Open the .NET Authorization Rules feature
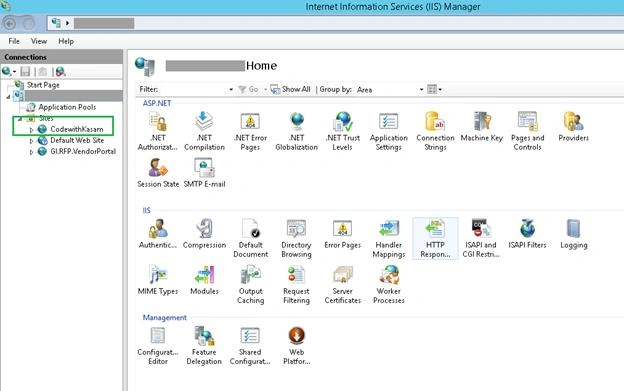624x391 pixels. point(158,131)
